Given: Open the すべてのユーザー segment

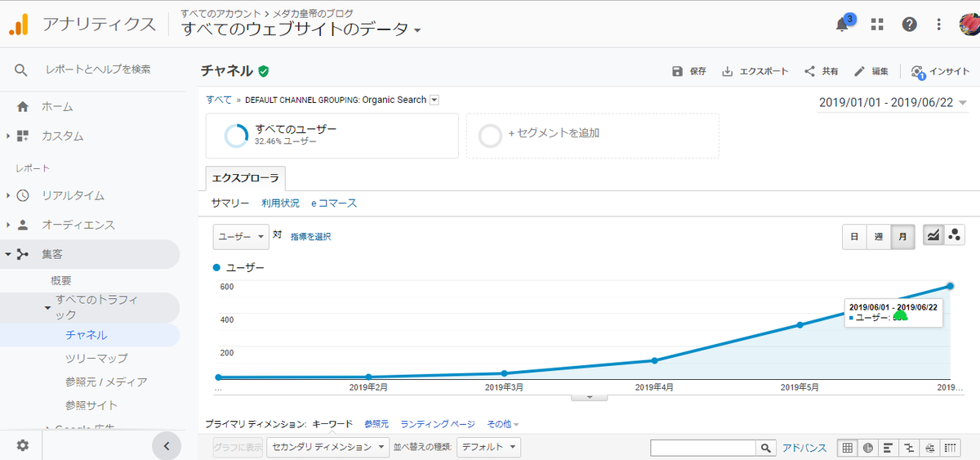Looking at the screenshot, I should pos(332,136).
